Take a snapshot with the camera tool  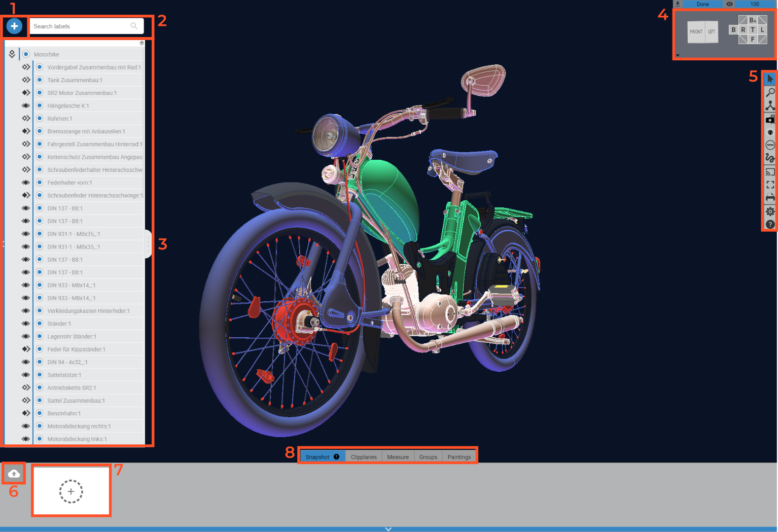tap(770, 119)
